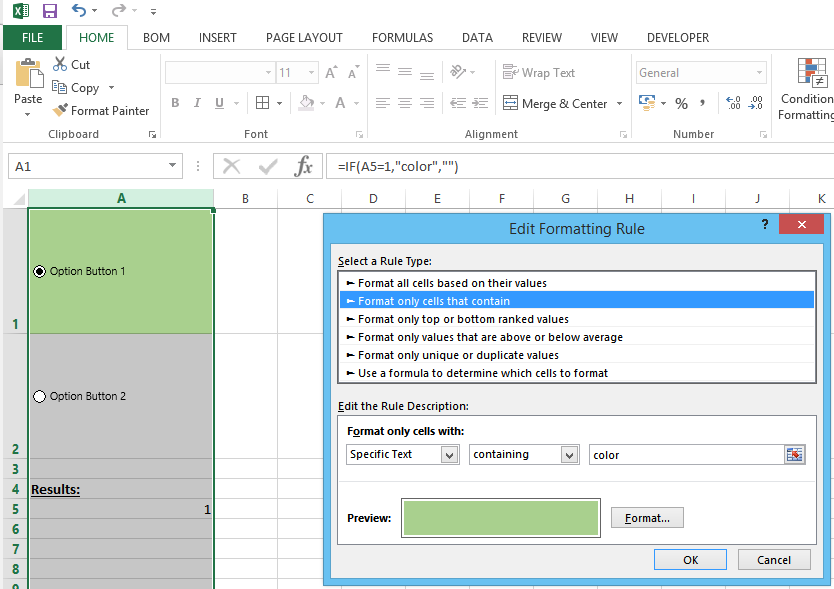Click the Merge & Center icon
The width and height of the screenshot is (834, 589).
[556, 103]
